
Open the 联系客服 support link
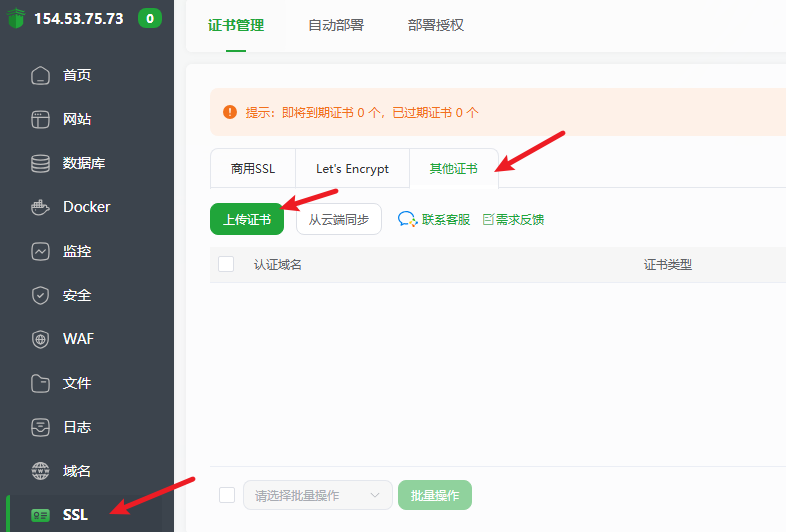tap(434, 219)
